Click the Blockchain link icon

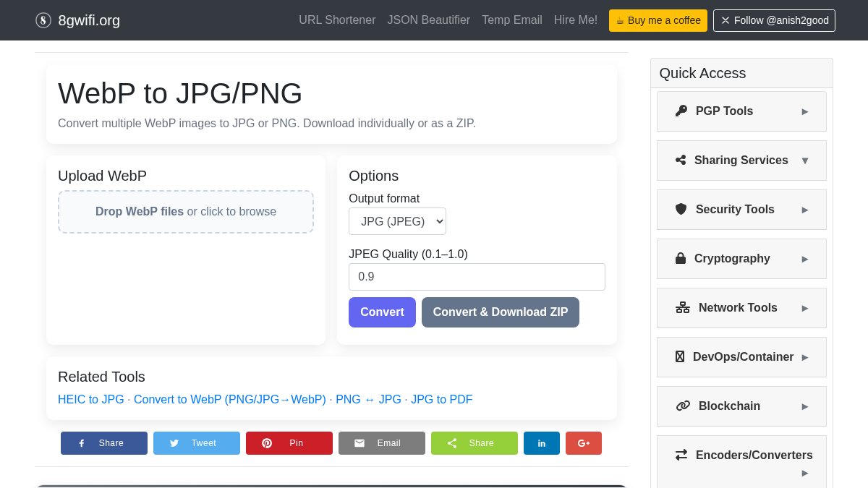point(683,406)
